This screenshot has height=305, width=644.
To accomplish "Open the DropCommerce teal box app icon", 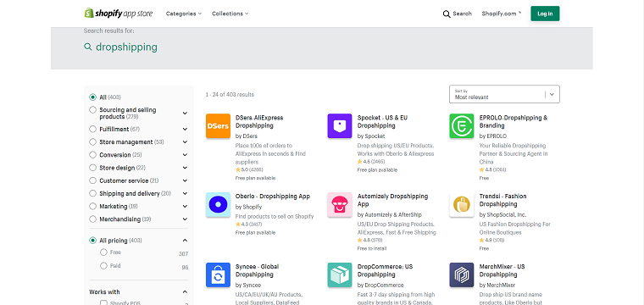I will tap(340, 274).
